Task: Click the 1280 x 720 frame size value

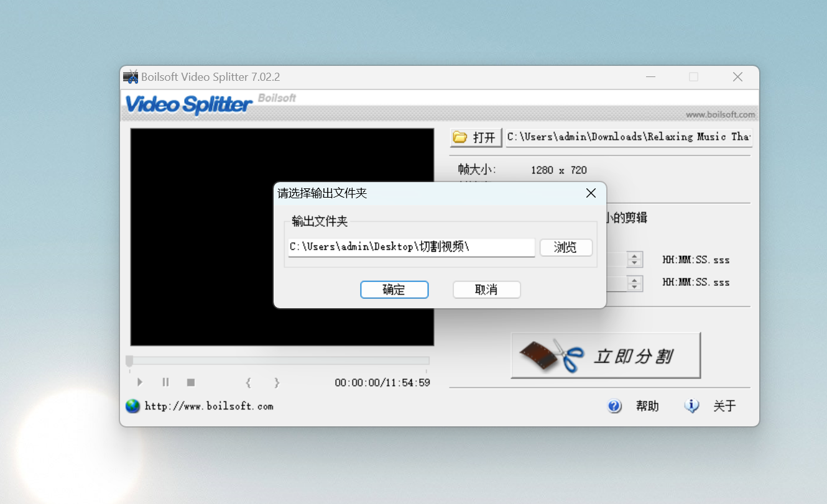Action: (x=559, y=170)
